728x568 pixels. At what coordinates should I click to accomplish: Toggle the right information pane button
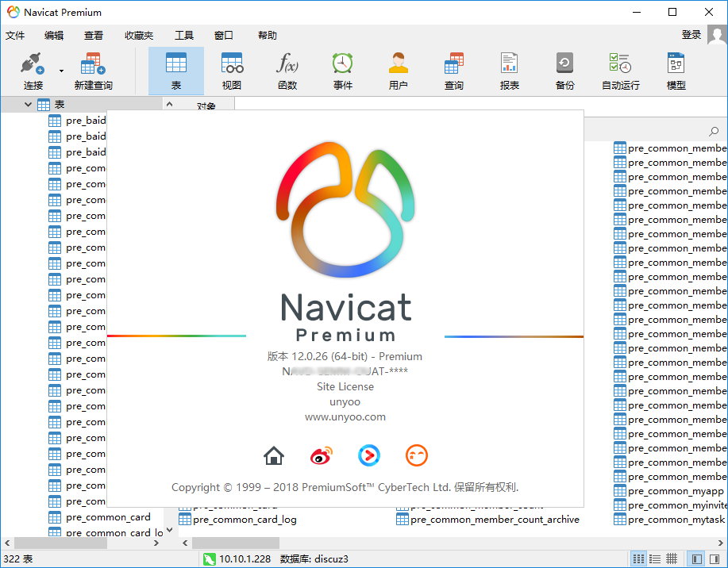(715, 558)
